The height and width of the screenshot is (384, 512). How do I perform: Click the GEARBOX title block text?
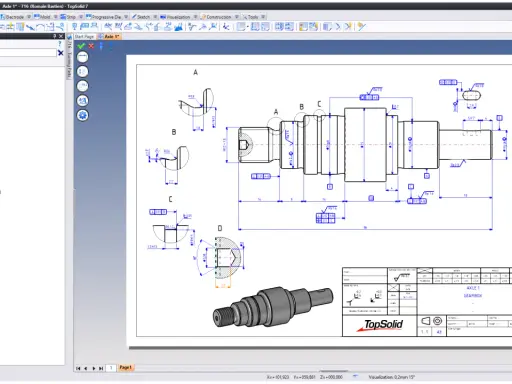tap(473, 296)
